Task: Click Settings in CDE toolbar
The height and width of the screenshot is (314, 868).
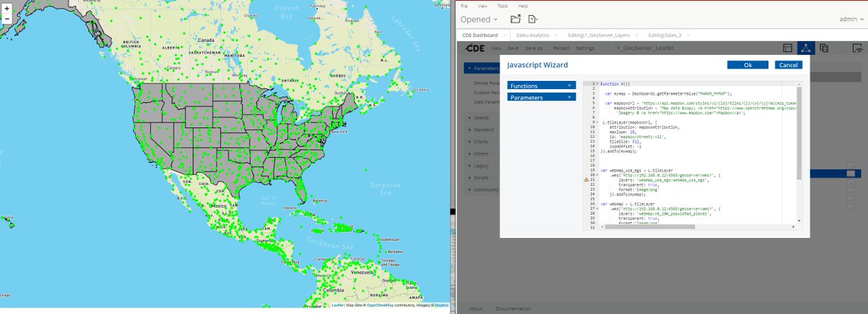Action: click(584, 48)
